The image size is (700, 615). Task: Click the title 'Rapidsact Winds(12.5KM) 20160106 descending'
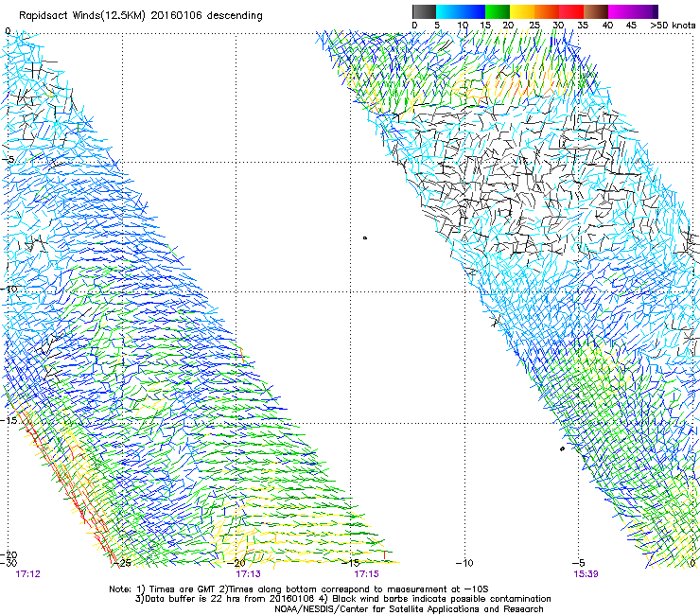tap(141, 16)
